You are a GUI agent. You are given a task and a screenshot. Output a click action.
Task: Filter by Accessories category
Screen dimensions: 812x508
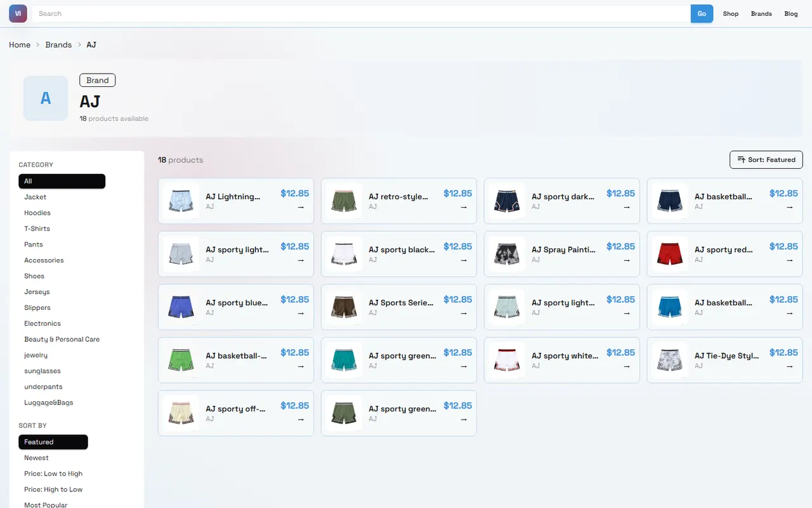click(x=62, y=260)
